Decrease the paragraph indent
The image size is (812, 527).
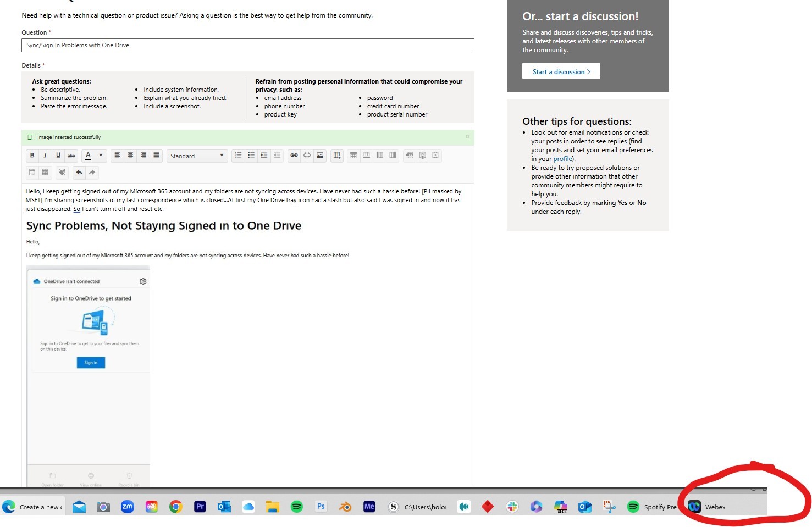(x=278, y=156)
